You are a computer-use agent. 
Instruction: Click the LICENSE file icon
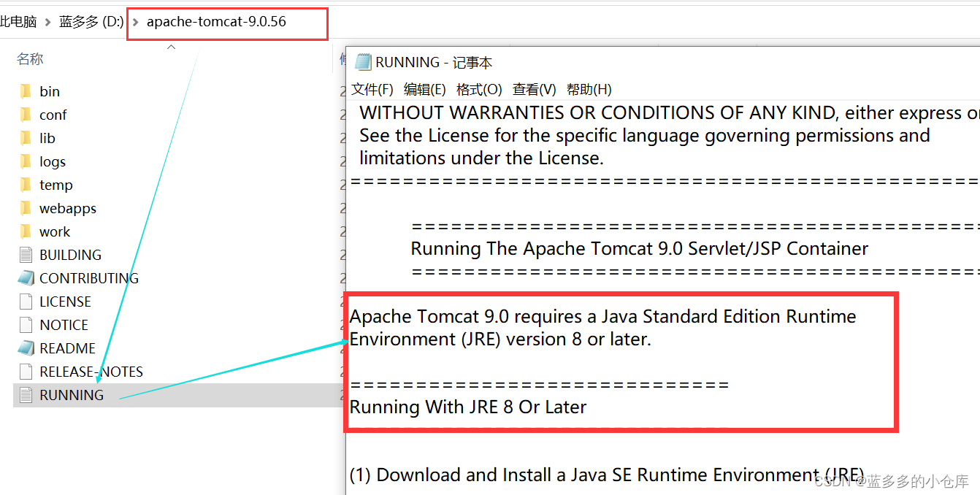tap(26, 302)
